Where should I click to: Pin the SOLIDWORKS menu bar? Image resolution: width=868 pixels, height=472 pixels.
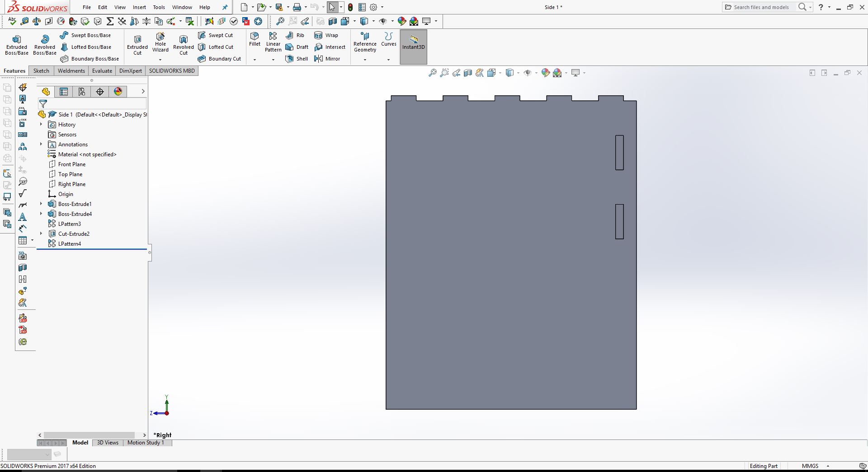(225, 7)
